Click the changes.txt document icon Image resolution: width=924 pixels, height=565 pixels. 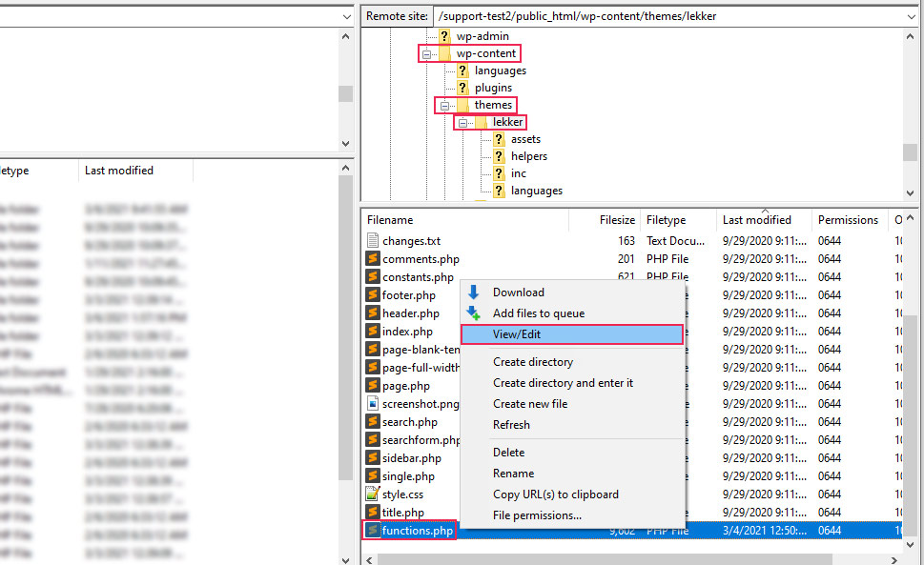coord(373,241)
